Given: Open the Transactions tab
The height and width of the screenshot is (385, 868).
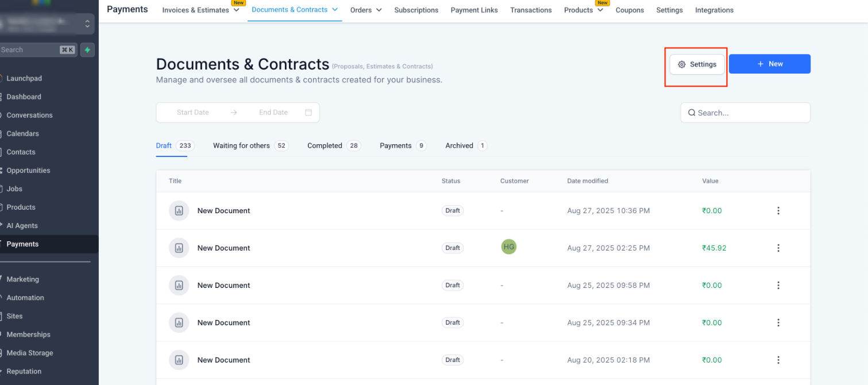Looking at the screenshot, I should click(x=531, y=10).
